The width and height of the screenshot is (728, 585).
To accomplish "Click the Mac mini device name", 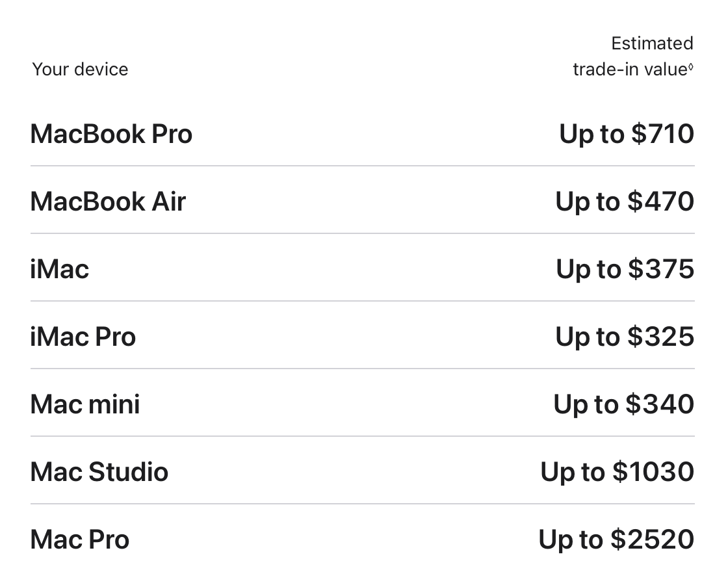I will (84, 404).
